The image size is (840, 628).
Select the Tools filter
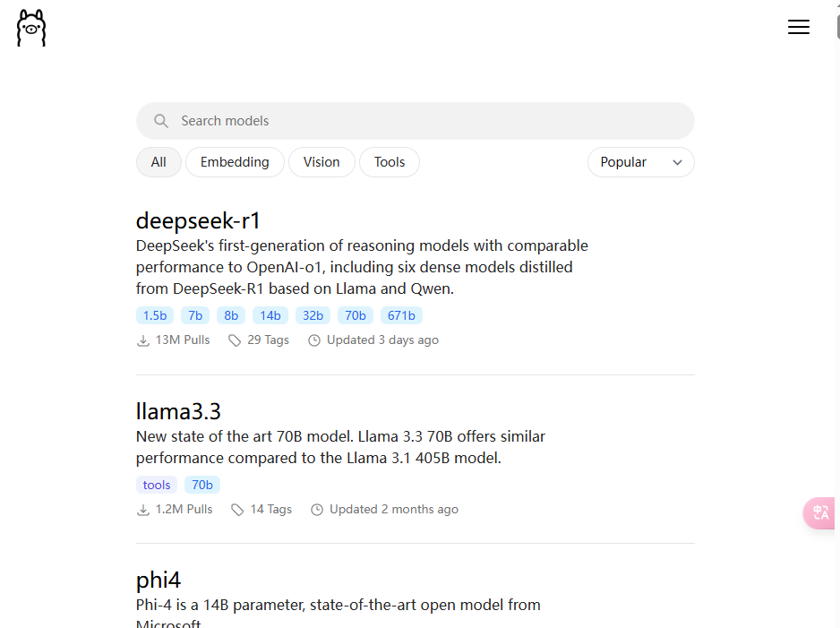(x=390, y=162)
